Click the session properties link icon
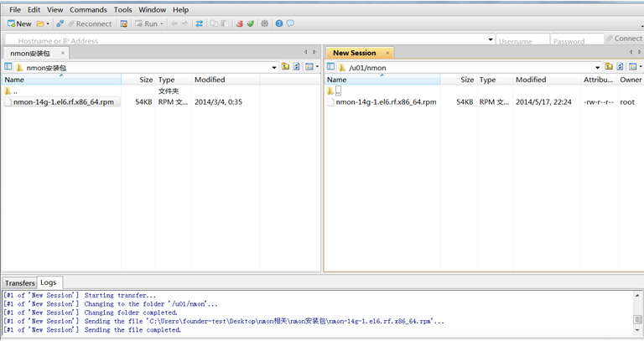The width and height of the screenshot is (644, 341). tap(60, 23)
